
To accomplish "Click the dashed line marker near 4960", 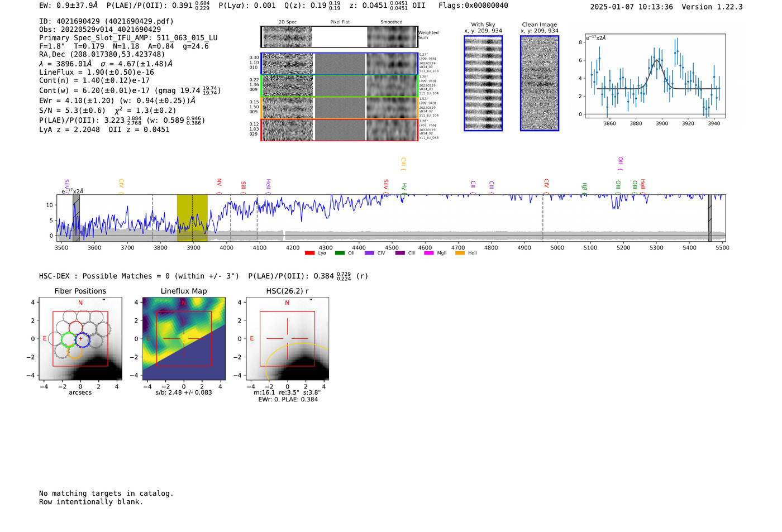I will (x=542, y=218).
